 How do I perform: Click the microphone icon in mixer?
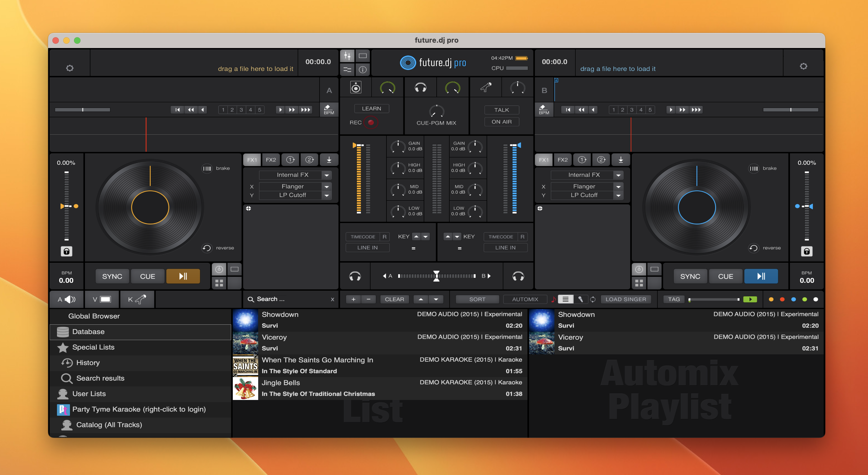click(x=486, y=87)
